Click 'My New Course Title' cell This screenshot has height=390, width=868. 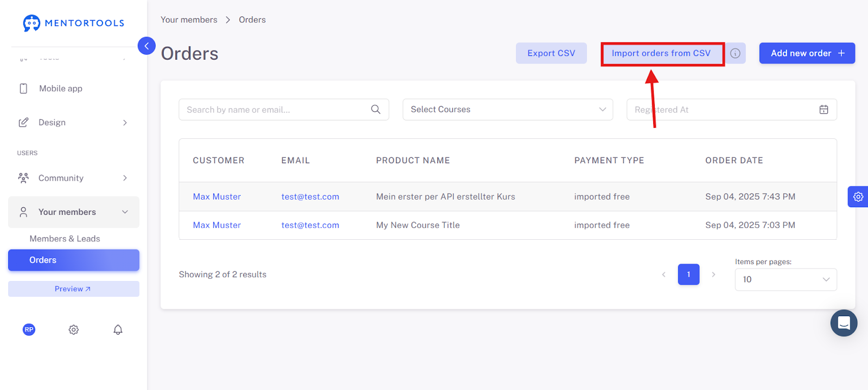click(418, 225)
